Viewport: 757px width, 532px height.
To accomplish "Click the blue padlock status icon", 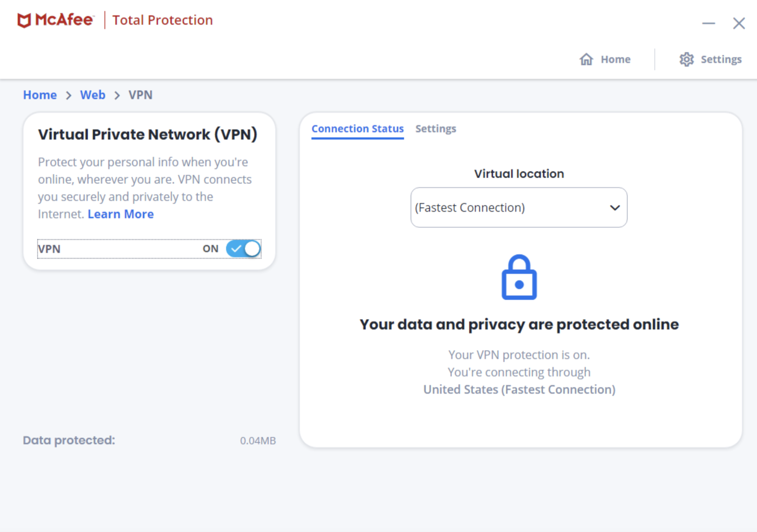I will pos(519,277).
